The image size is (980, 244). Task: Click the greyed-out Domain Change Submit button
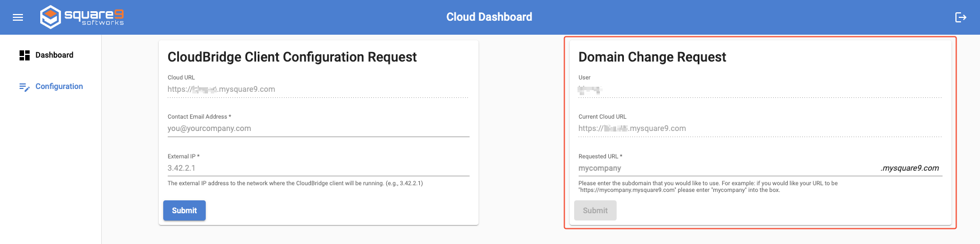[x=595, y=210]
